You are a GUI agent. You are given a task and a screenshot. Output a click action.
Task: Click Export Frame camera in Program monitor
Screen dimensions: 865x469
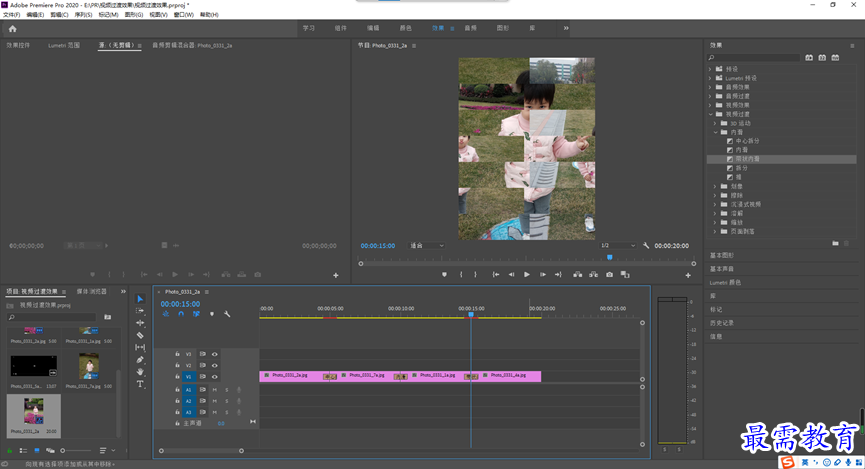(609, 274)
